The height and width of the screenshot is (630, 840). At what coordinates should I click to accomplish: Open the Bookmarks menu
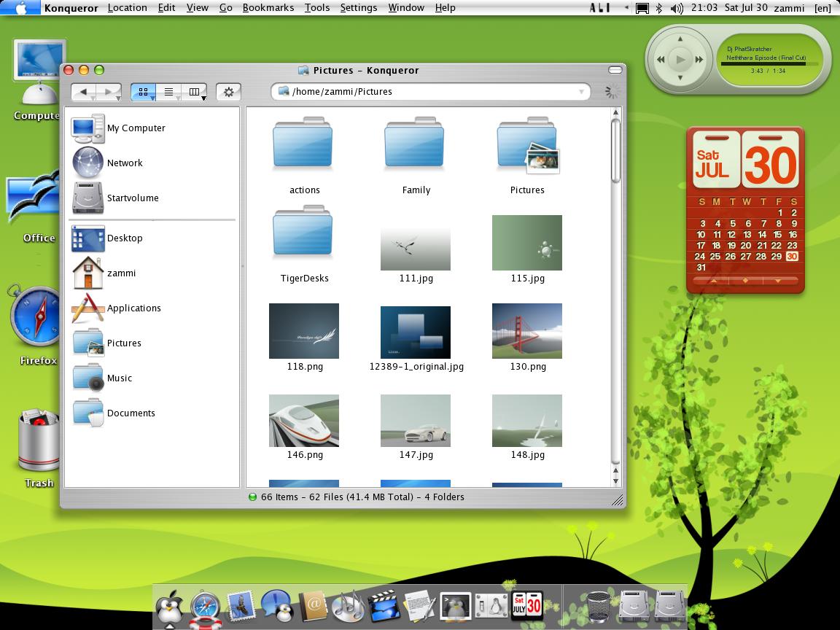268,7
